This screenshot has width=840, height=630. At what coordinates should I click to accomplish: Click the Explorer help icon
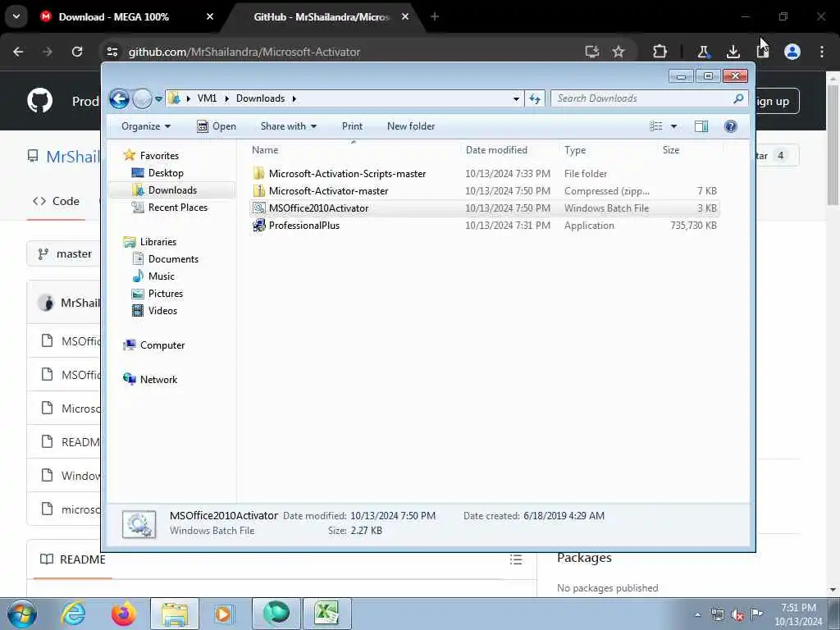pyautogui.click(x=731, y=126)
